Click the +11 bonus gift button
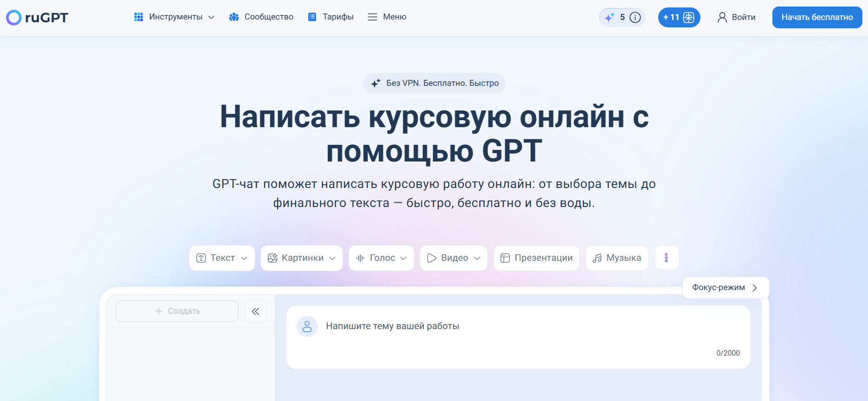868x401 pixels. click(679, 18)
